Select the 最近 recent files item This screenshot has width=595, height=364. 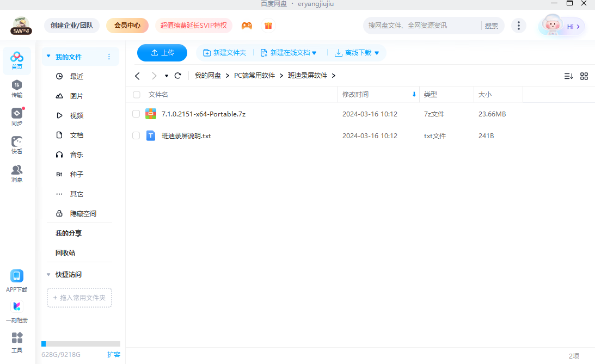click(77, 76)
